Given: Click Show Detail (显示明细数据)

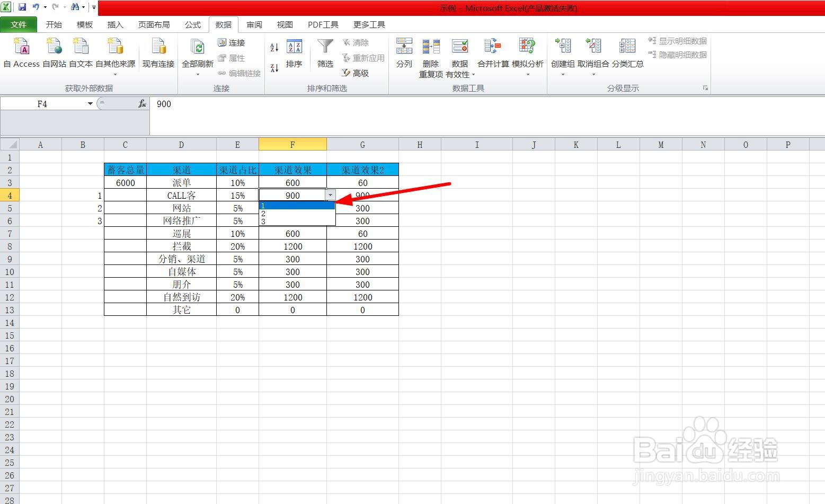Looking at the screenshot, I should (x=677, y=41).
